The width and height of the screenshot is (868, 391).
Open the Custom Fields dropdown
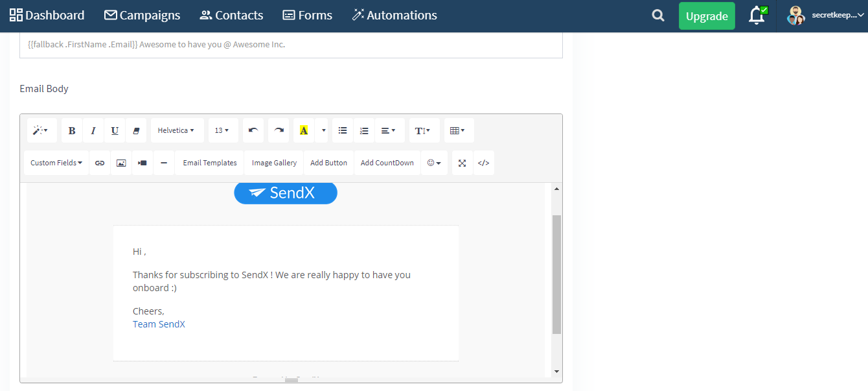click(x=56, y=163)
